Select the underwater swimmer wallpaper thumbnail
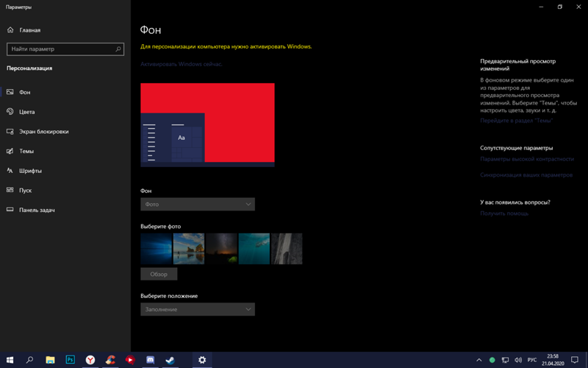588x368 pixels. coord(254,249)
